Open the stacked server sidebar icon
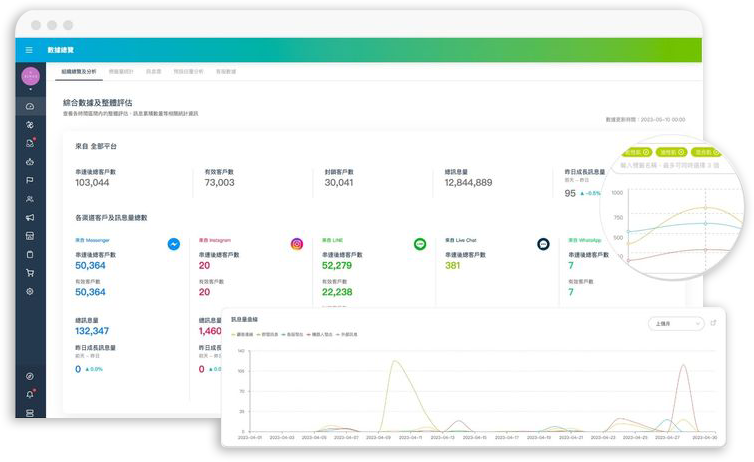The image size is (754, 462). [x=30, y=413]
